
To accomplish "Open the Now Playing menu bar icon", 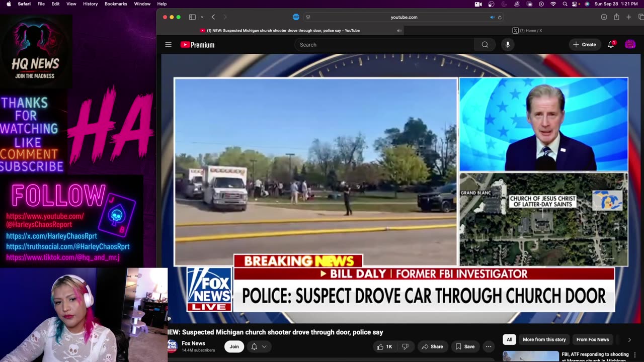I will tap(541, 4).
